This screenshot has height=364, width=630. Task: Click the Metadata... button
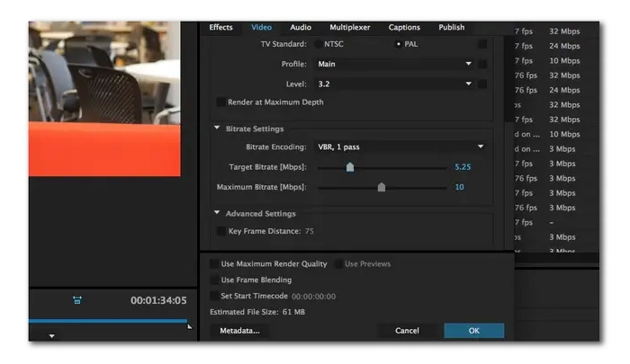239,331
